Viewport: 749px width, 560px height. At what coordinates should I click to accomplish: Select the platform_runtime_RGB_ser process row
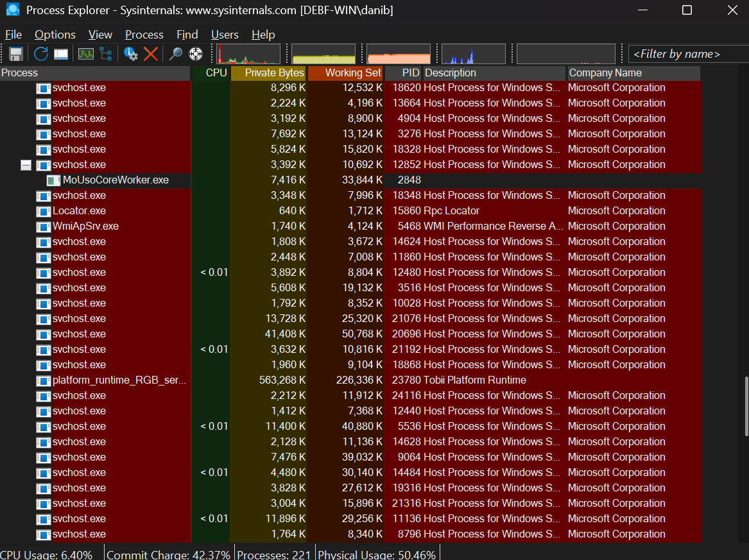point(119,380)
